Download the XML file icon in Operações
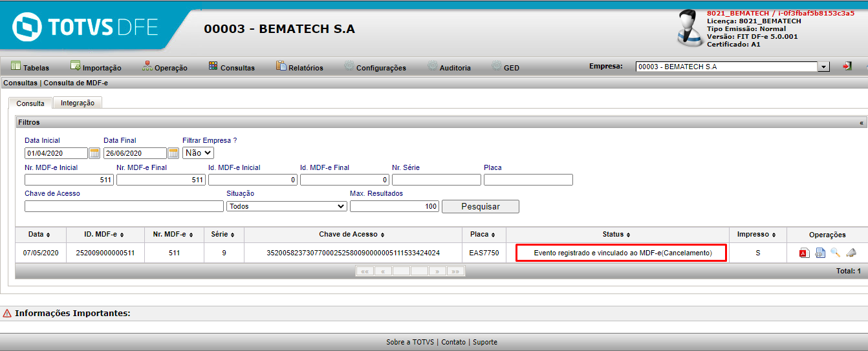868x351 pixels. click(820, 253)
